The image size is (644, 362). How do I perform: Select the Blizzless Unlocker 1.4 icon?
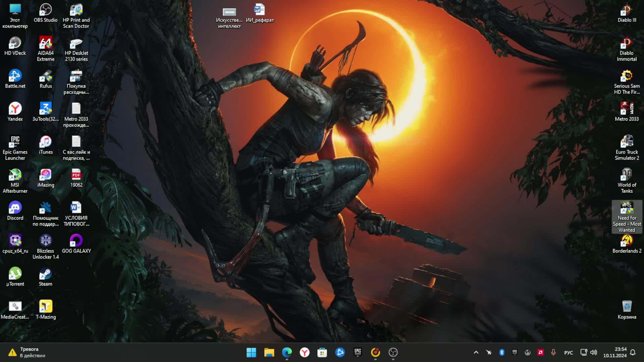[46, 247]
